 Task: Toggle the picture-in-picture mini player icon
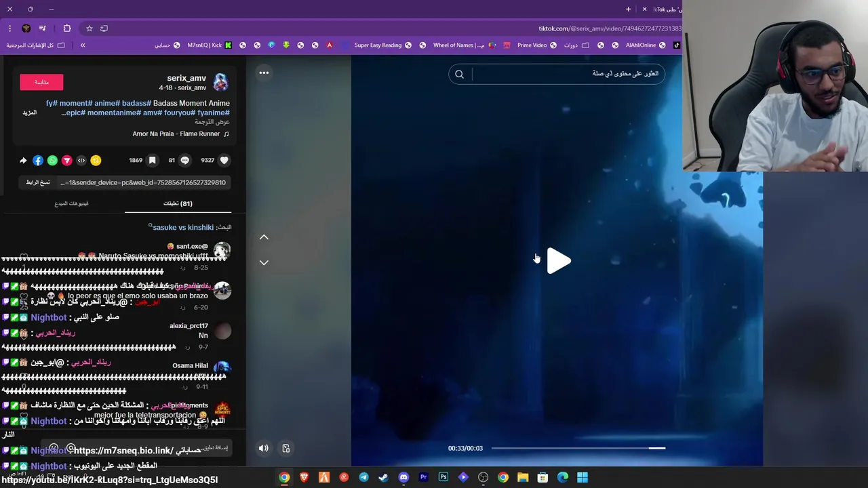[286, 448]
